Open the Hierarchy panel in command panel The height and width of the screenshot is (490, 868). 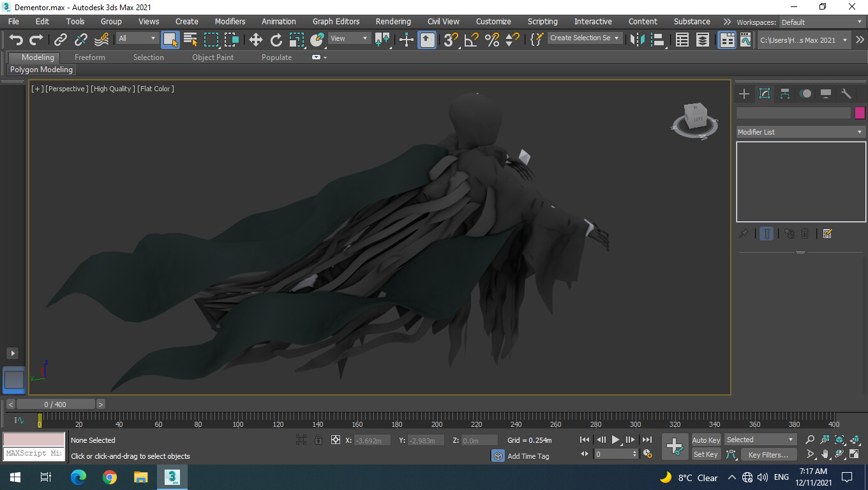point(784,94)
